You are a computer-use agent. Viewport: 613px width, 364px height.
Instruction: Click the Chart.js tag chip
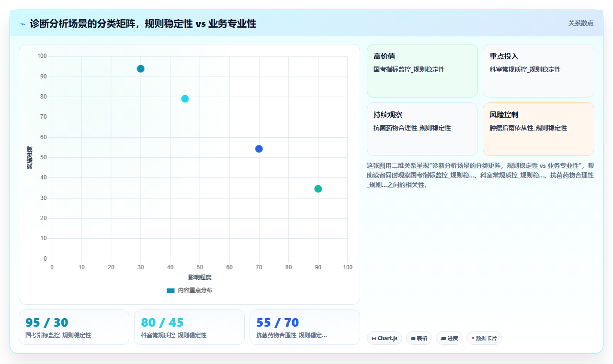coord(384,338)
